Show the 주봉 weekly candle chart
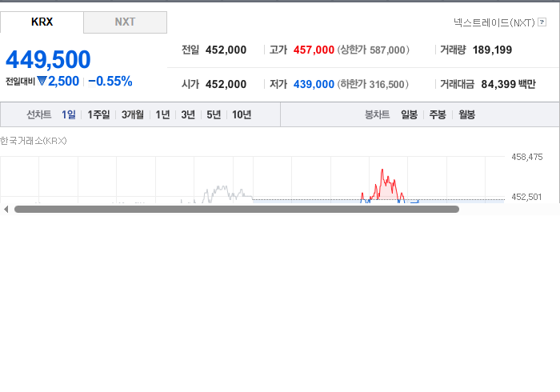 (x=438, y=114)
